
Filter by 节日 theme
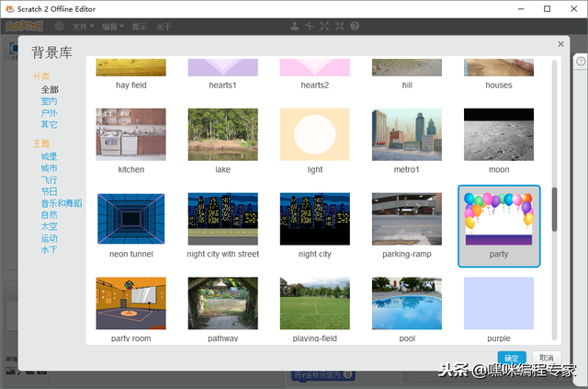click(x=49, y=191)
